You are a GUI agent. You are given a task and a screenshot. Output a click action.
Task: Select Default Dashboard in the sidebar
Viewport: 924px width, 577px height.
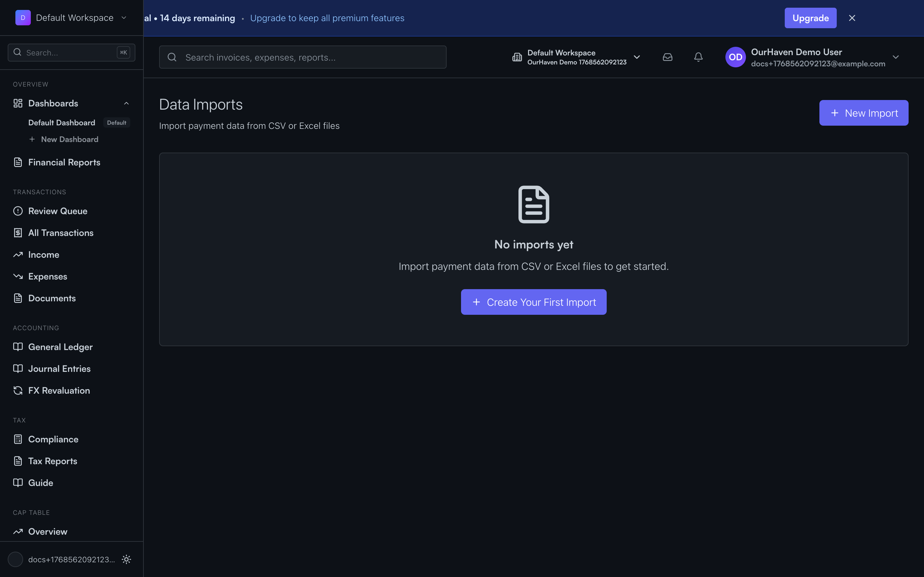[62, 122]
